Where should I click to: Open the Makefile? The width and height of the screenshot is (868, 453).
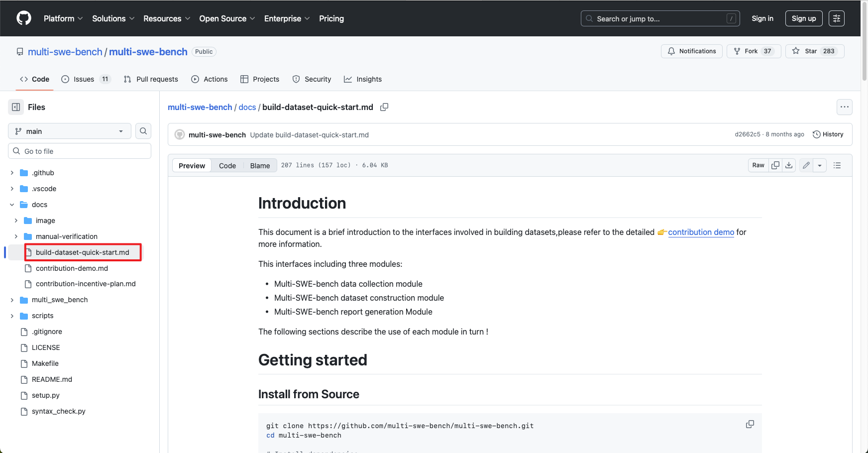(45, 363)
